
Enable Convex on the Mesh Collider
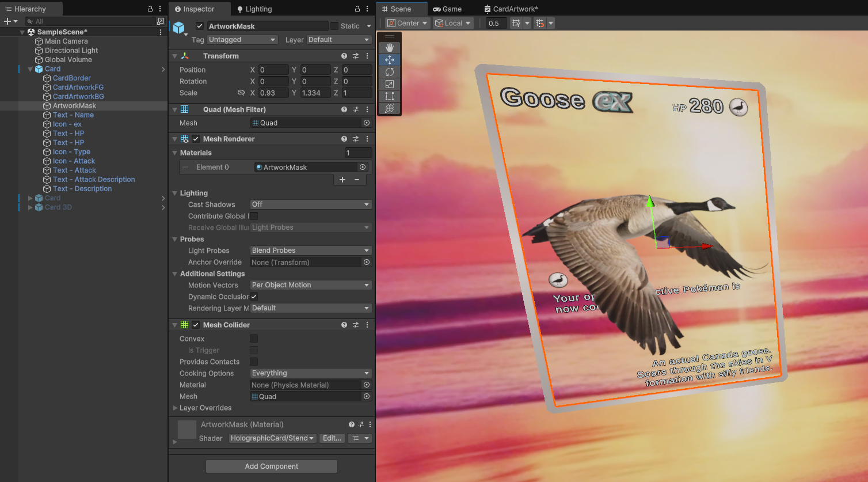pos(253,339)
